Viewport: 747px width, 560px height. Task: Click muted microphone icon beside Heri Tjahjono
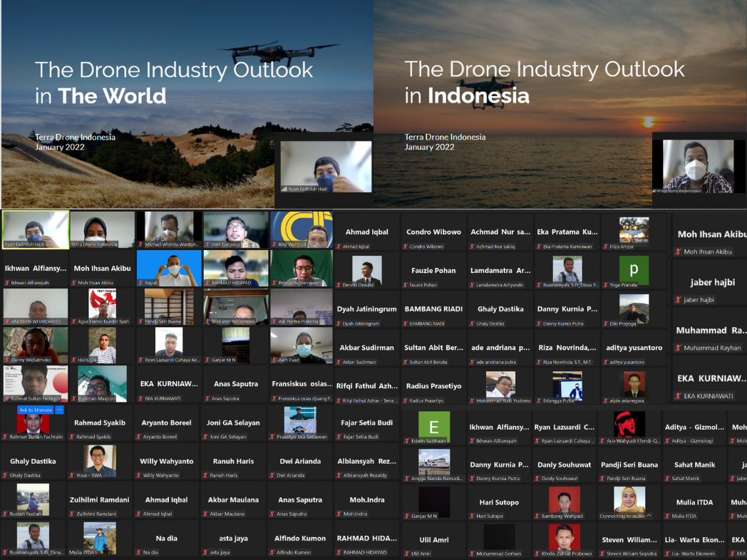click(207, 244)
